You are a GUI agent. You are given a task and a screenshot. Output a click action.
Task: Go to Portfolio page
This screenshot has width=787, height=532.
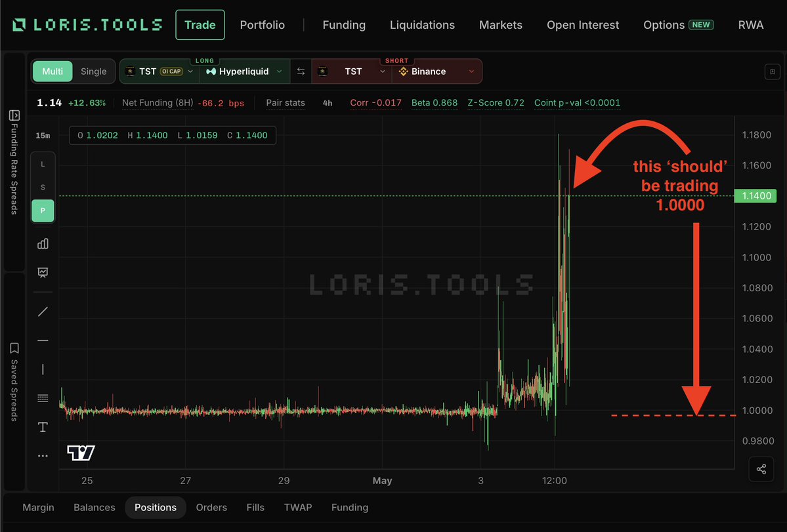tap(262, 24)
